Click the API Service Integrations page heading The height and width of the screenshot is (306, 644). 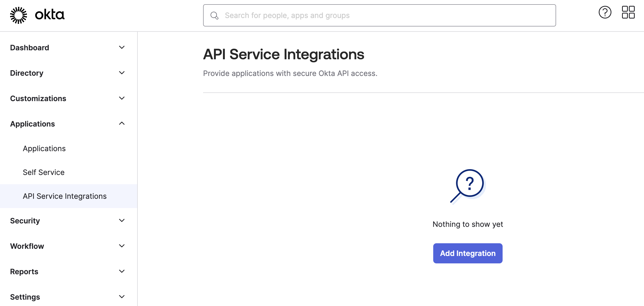point(284,54)
